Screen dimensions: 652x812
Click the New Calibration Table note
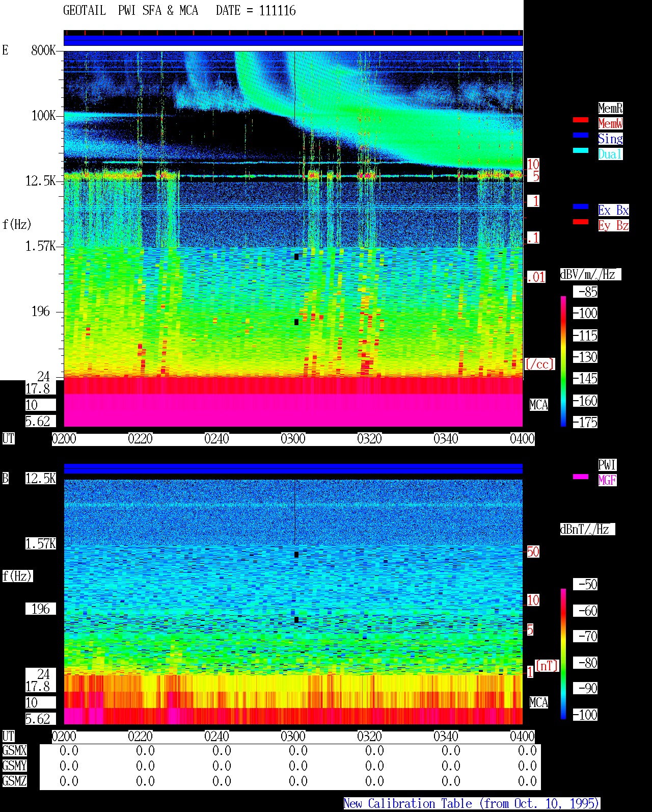point(472,804)
